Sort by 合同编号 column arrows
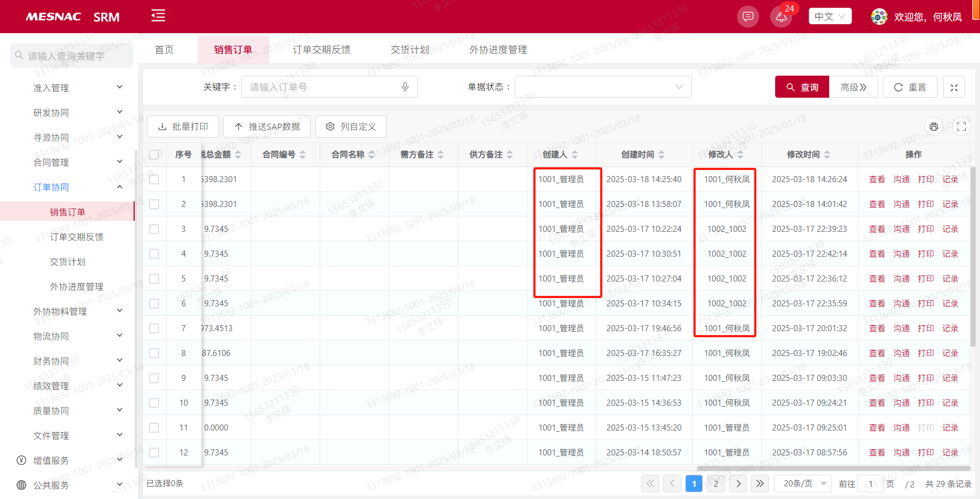Image resolution: width=980 pixels, height=499 pixels. point(303,155)
